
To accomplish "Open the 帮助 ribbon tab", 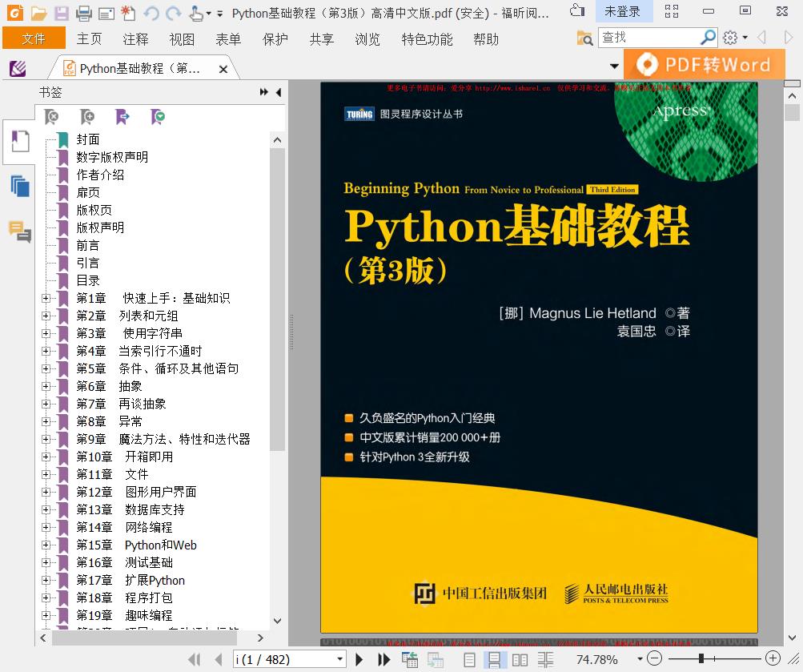I will [x=486, y=39].
